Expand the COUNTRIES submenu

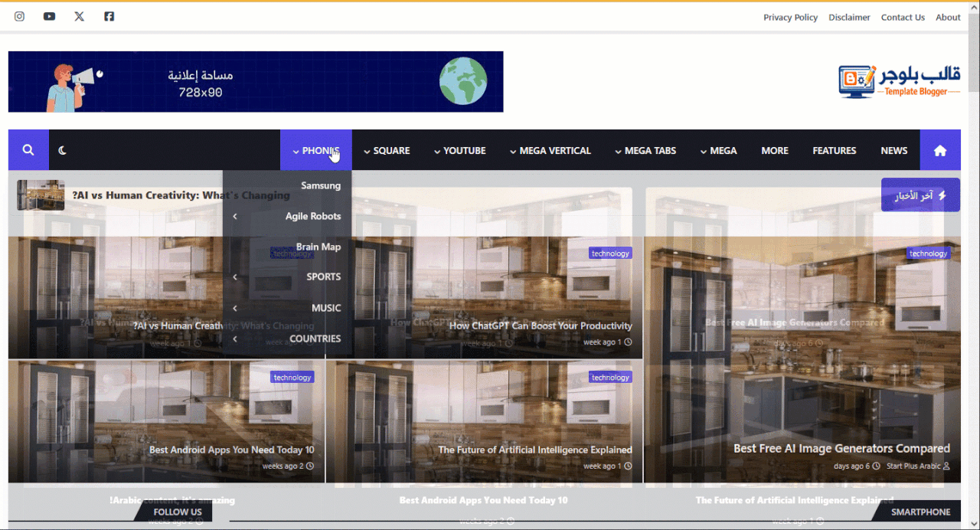click(x=287, y=339)
